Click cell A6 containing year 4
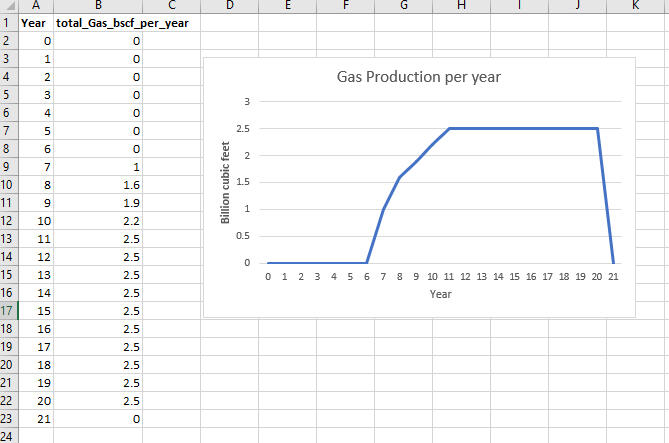This screenshot has width=669, height=443. [x=36, y=113]
